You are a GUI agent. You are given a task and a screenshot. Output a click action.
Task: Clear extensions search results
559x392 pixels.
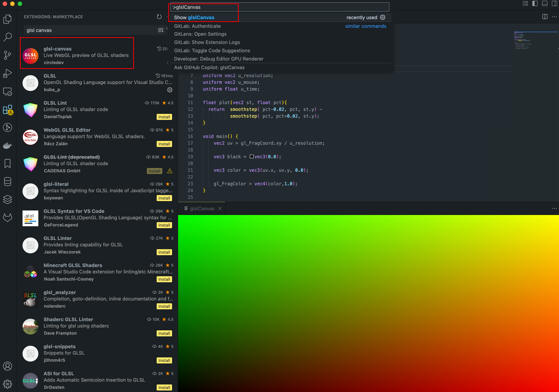[161, 30]
